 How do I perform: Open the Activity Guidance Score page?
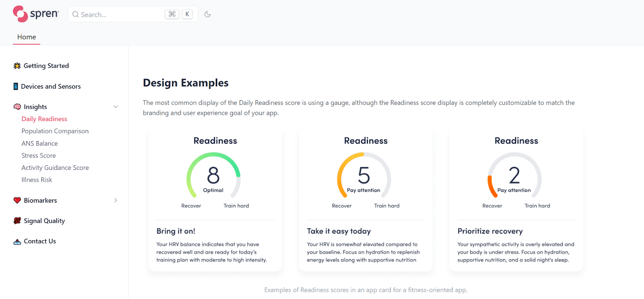[55, 167]
